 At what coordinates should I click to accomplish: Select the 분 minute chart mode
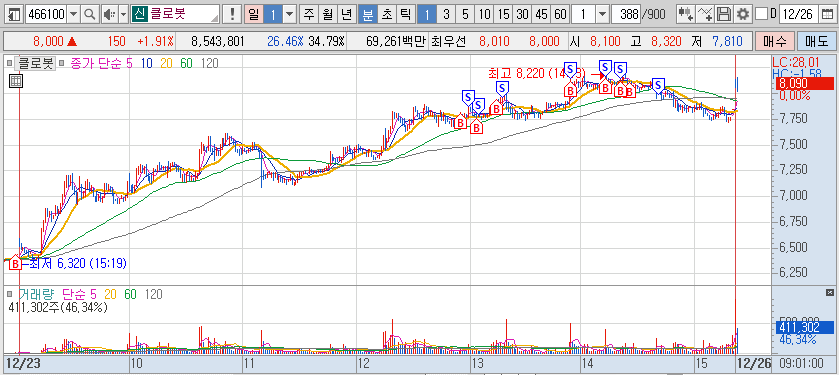(367, 14)
